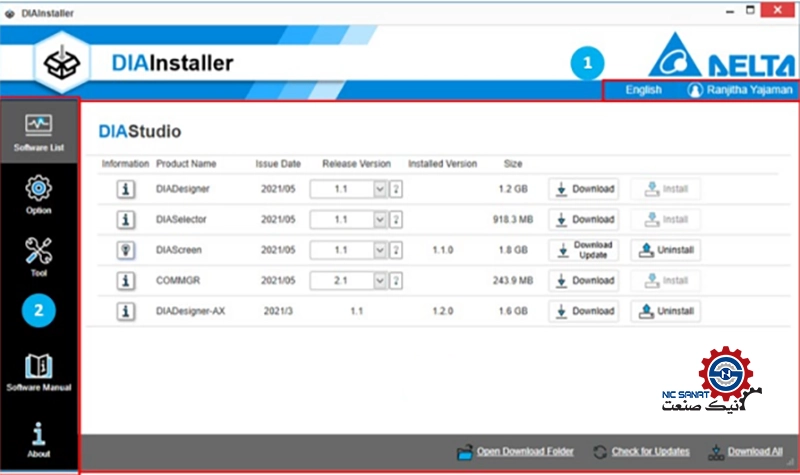Expand the DIASelector release version dropdown
The height and width of the screenshot is (475, 800).
(x=379, y=219)
